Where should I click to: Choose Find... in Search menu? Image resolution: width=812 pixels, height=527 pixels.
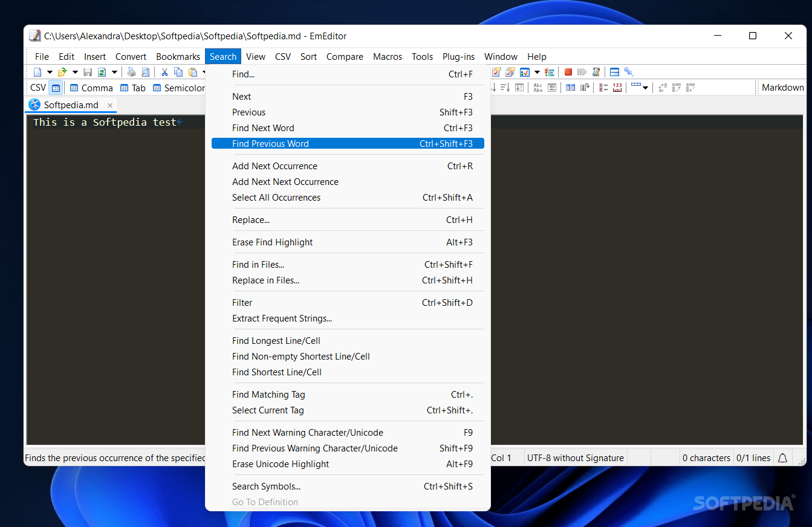[x=348, y=74]
